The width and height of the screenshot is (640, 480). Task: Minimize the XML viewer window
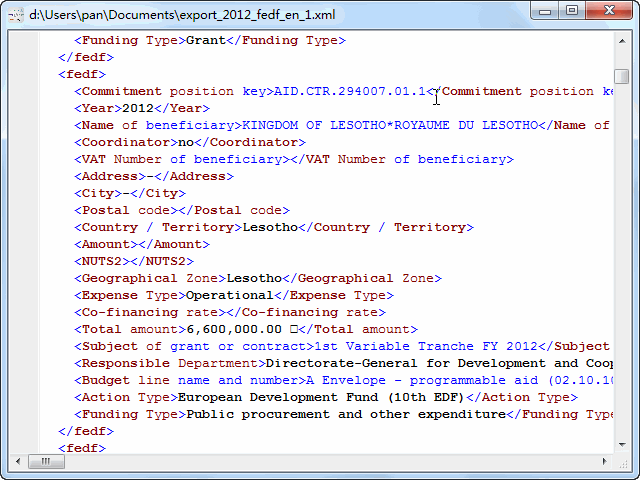point(547,11)
